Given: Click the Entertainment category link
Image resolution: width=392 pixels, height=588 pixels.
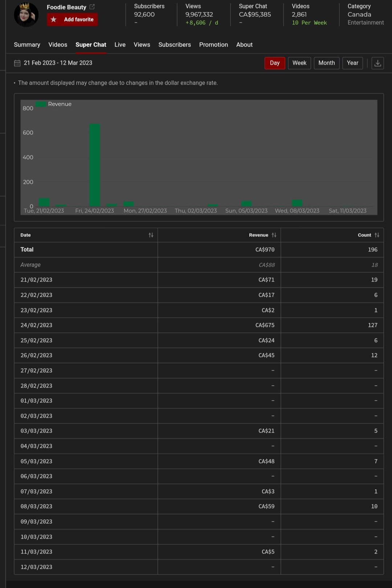Looking at the screenshot, I should point(366,23).
